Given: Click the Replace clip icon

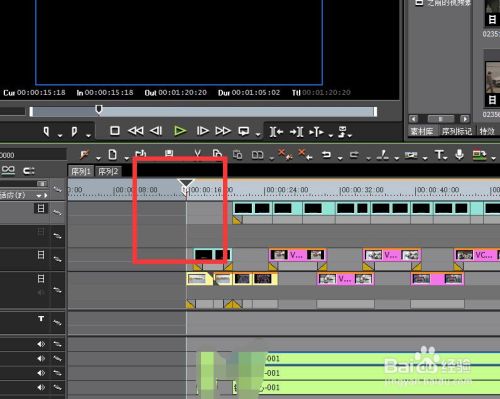Looking at the screenshot, I should pyautogui.click(x=257, y=155).
